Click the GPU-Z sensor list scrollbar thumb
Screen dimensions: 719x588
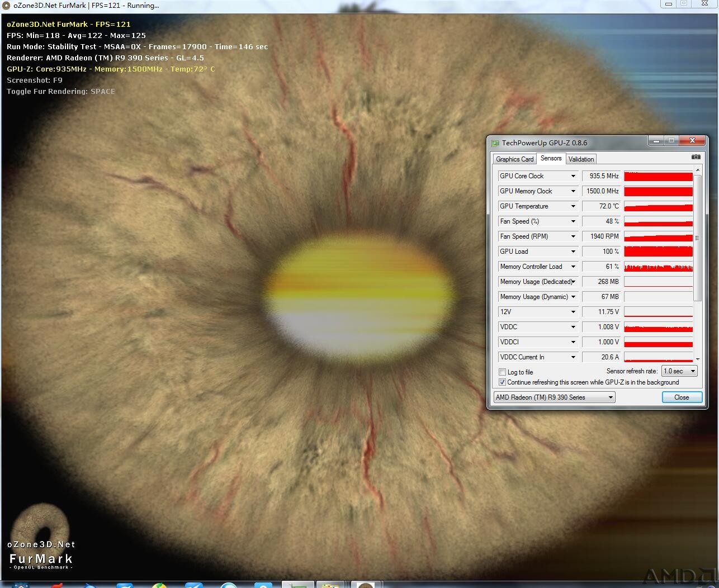click(697, 238)
